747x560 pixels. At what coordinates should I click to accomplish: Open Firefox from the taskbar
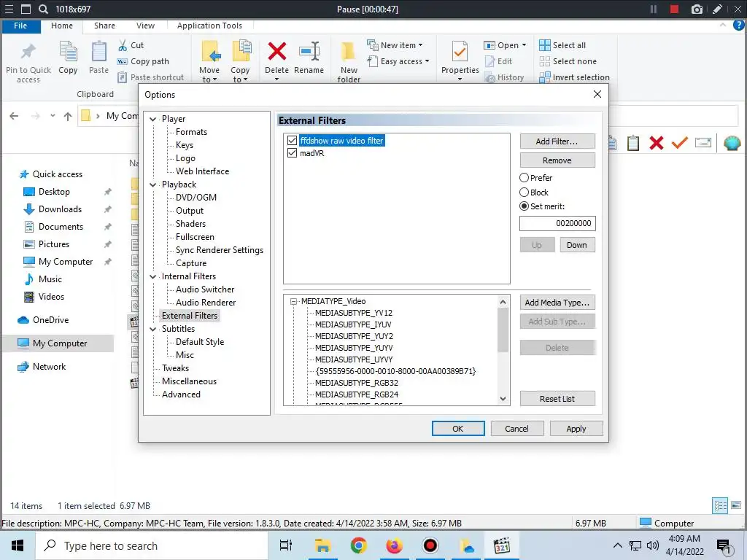[x=394, y=545]
